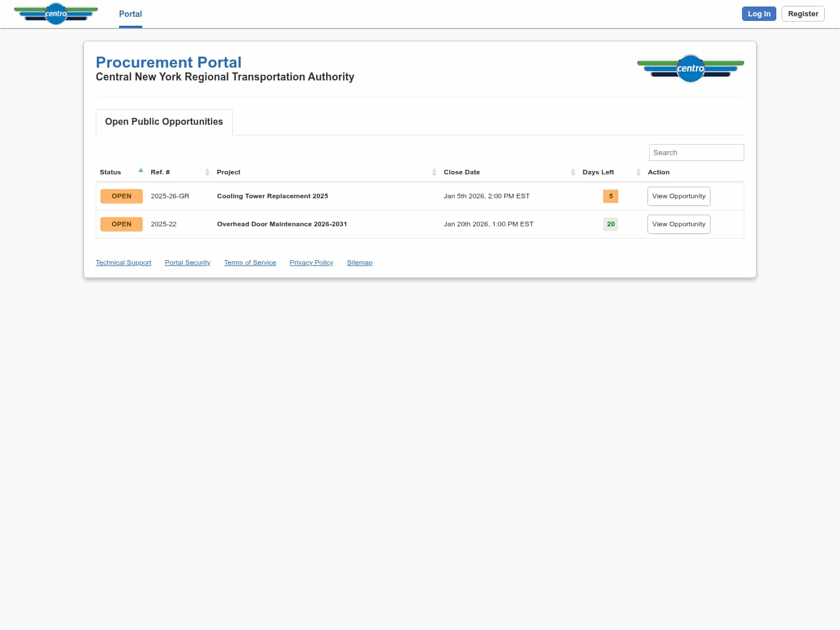Click the Log In button
The height and width of the screenshot is (630, 840).
(x=758, y=13)
